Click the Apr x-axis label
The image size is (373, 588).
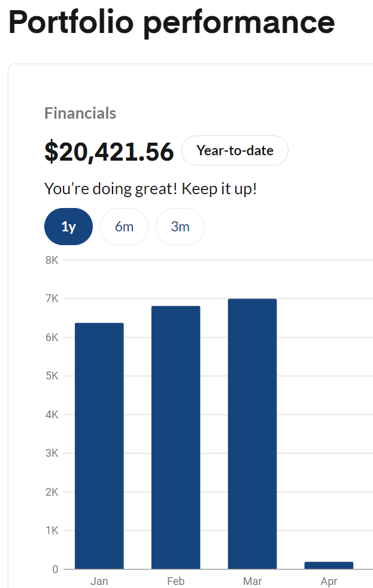[329, 581]
